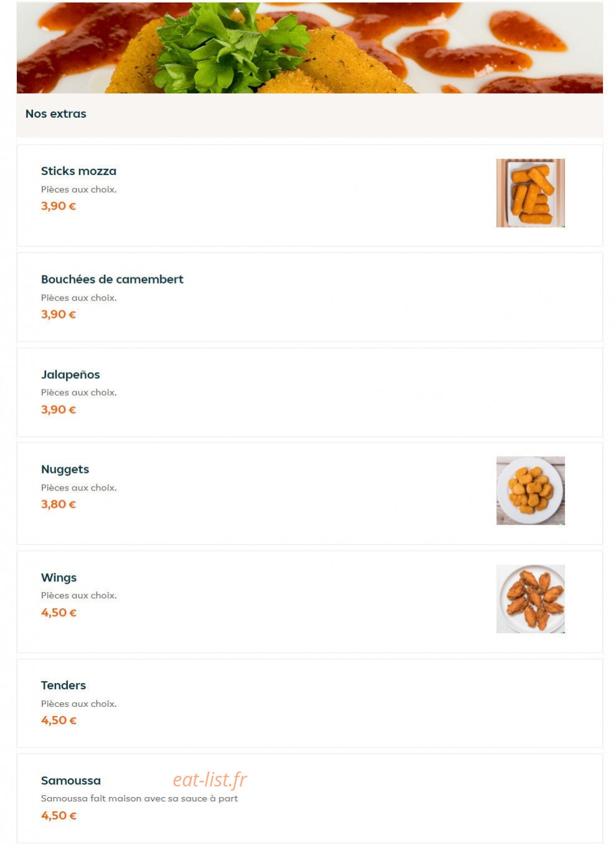Click the 4,50 € price under Wings
Viewport: 616px width, 845px height.
tap(59, 613)
